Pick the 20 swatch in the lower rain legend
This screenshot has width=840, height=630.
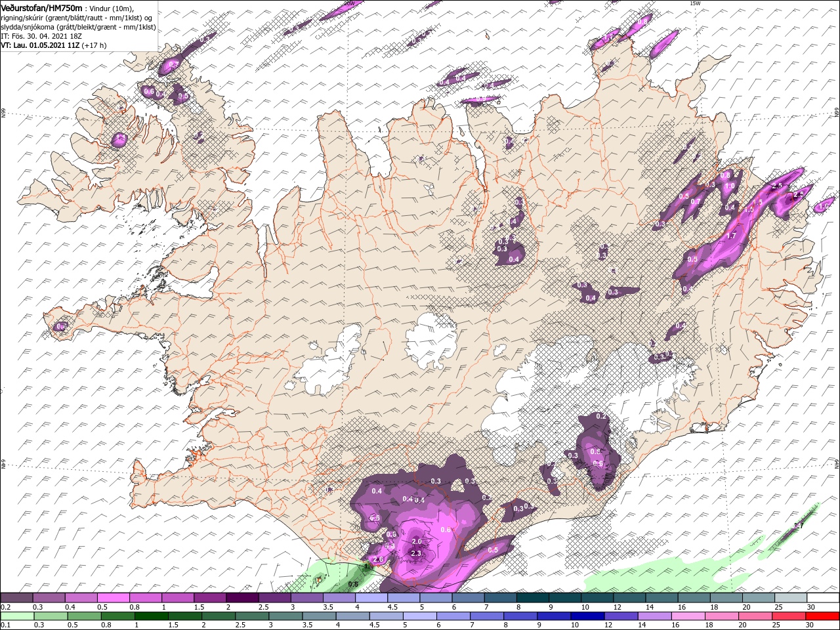(x=755, y=616)
